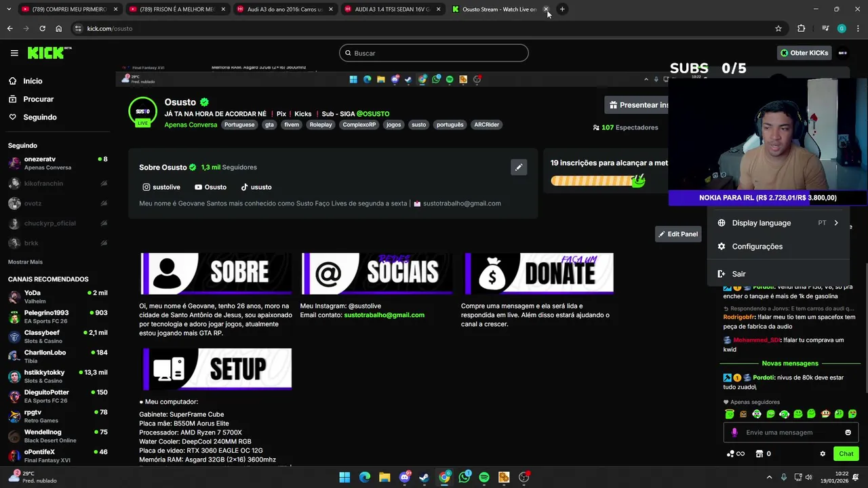This screenshot has width=868, height=488.
Task: Switch to AUDI A3 1.4 TFSI SEDAN tab
Action: click(x=391, y=9)
